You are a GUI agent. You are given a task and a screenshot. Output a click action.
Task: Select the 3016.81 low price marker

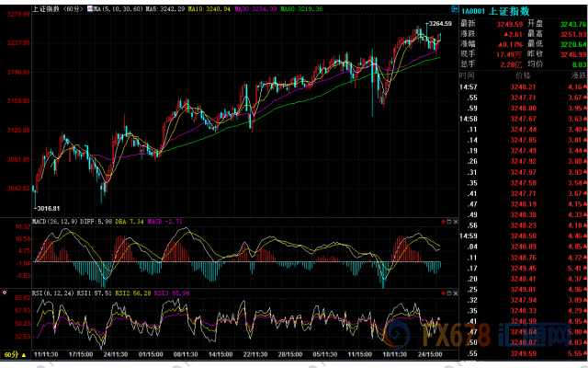pos(47,208)
